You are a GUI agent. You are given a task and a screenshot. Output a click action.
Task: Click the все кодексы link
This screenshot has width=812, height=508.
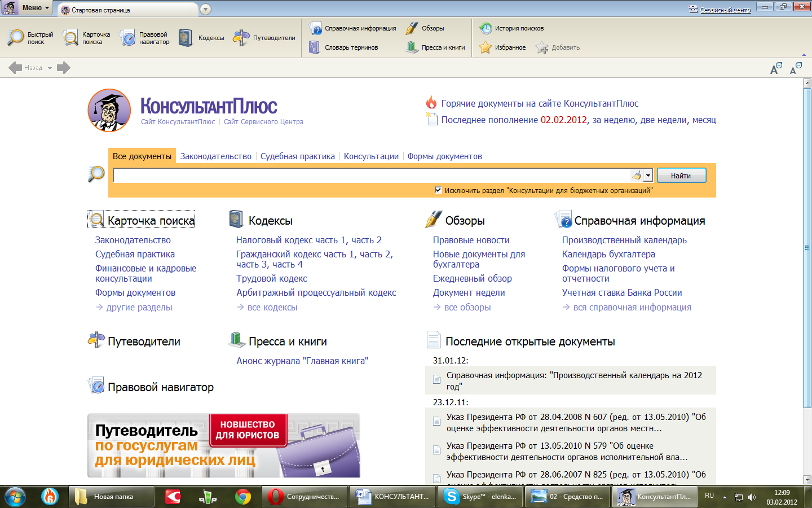272,307
